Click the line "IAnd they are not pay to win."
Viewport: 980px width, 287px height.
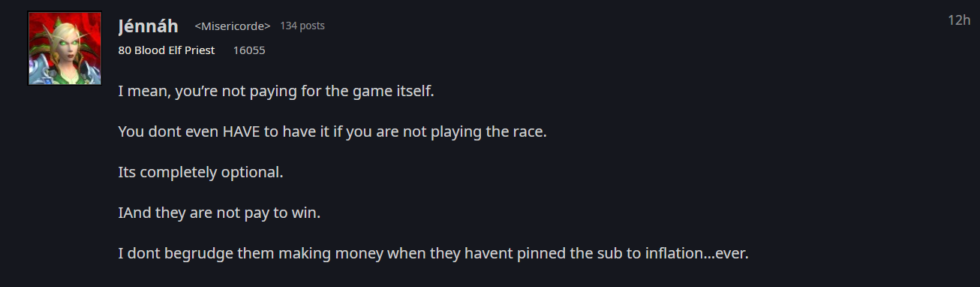click(x=219, y=213)
